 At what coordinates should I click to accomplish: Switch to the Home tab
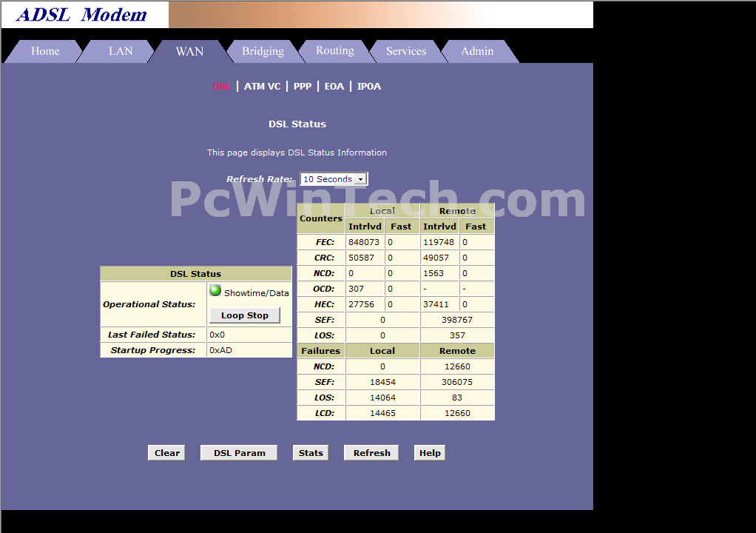click(45, 51)
